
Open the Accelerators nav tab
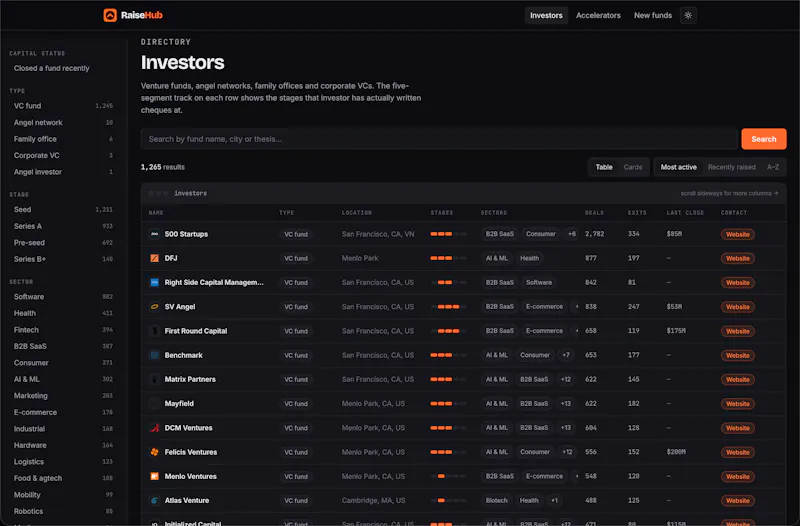tap(598, 15)
